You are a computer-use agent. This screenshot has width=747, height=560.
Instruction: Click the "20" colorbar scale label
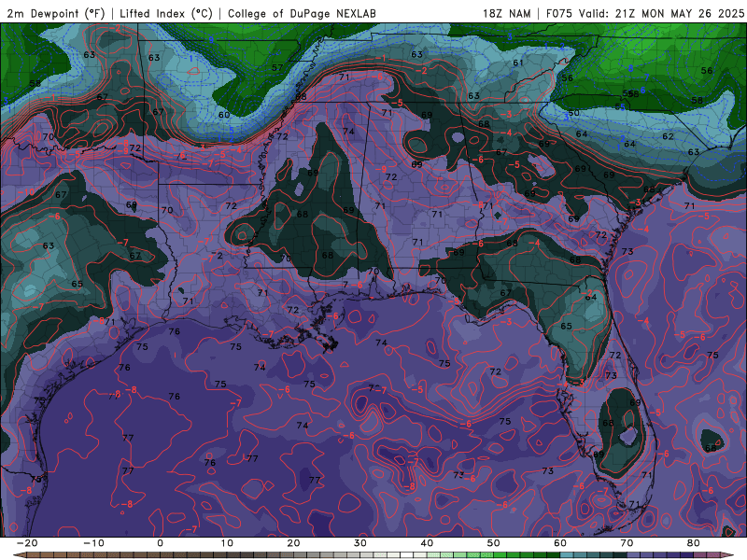(x=293, y=543)
